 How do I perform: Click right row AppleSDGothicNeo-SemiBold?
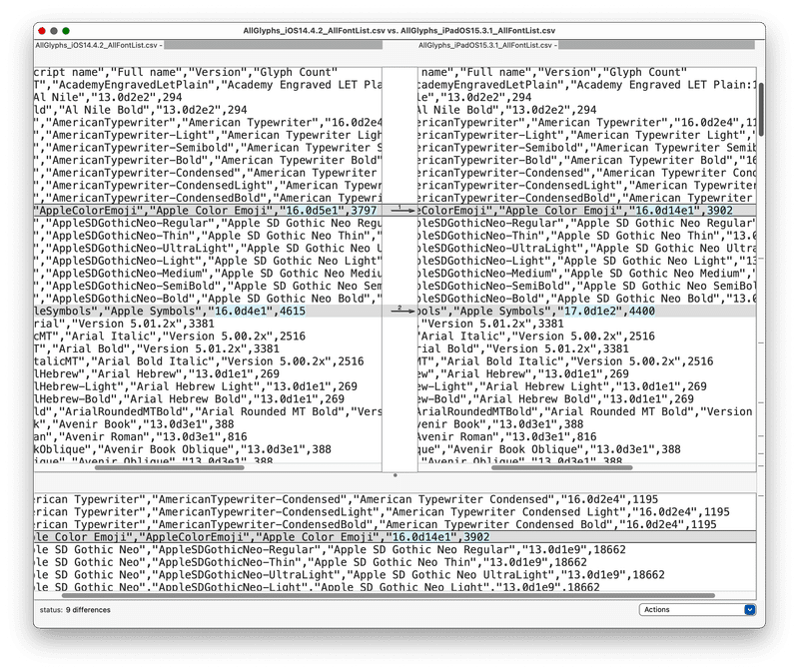click(587, 286)
